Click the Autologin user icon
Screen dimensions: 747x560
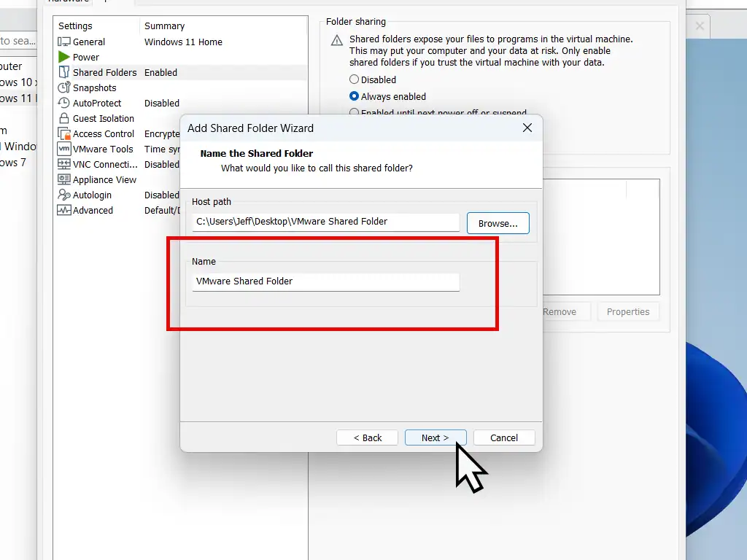click(x=64, y=195)
